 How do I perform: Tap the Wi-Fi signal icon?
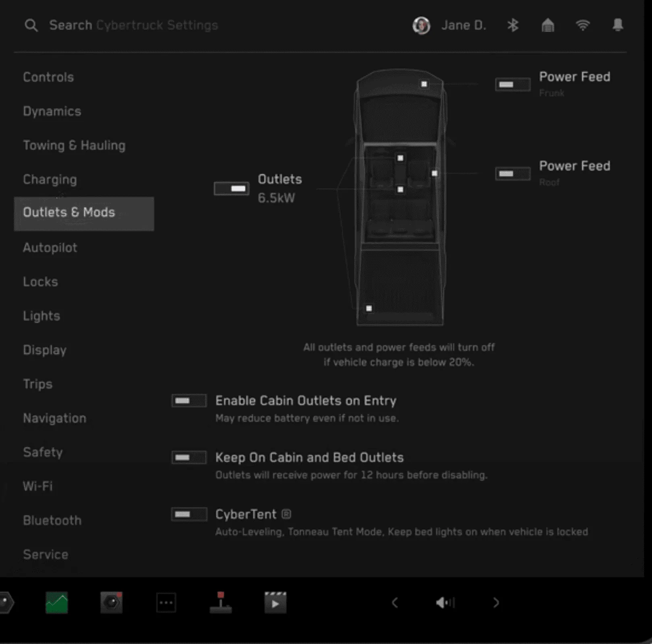pyautogui.click(x=583, y=25)
